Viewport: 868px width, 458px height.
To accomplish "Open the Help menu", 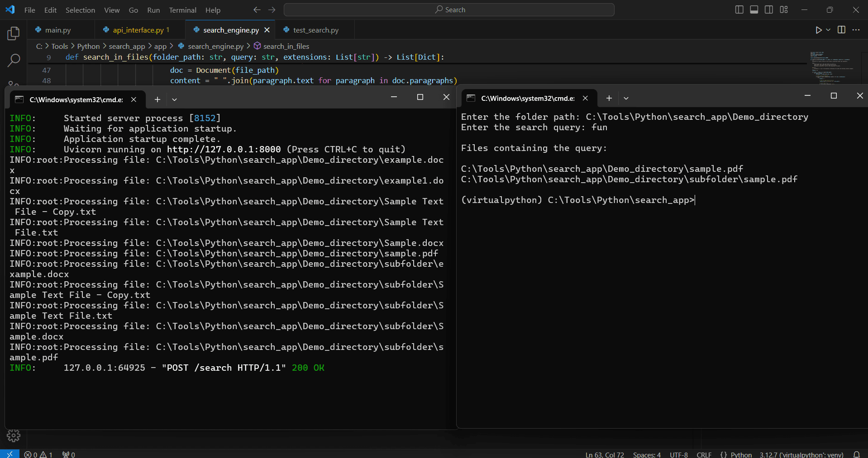I will 213,10.
